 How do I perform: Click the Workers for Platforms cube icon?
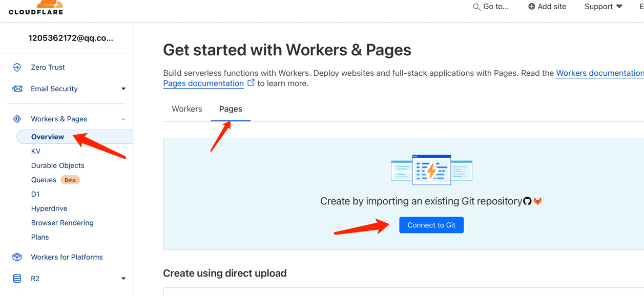(x=17, y=257)
